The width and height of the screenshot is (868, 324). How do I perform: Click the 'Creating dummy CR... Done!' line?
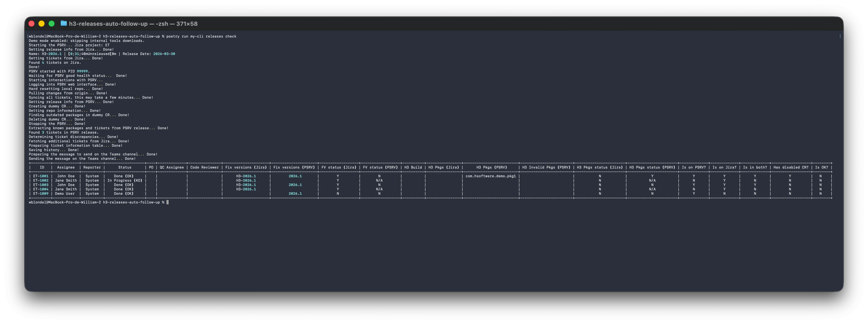click(57, 106)
